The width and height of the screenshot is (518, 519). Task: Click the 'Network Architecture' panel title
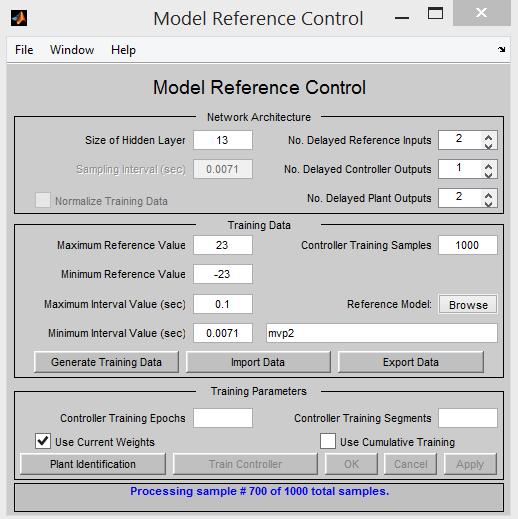click(259, 117)
